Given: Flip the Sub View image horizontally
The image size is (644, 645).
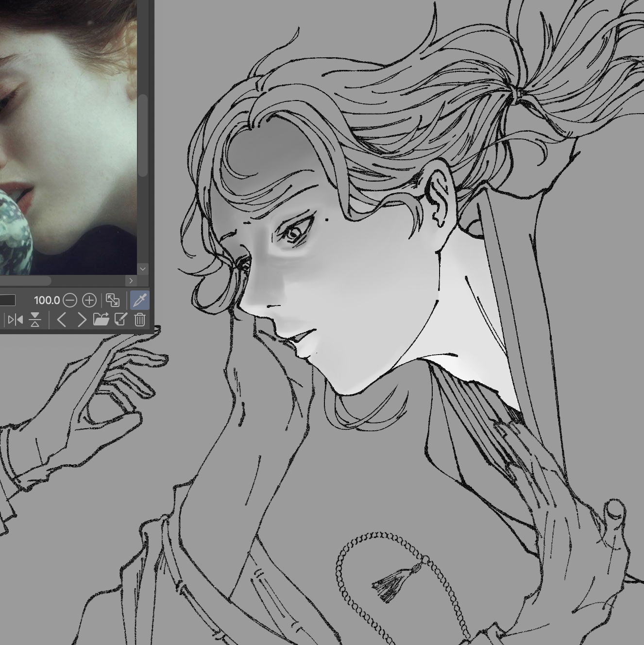Looking at the screenshot, I should coord(15,320).
